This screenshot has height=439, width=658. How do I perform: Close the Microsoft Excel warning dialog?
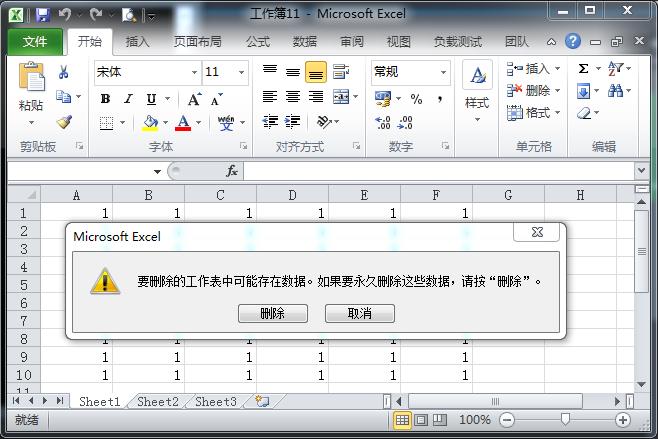(x=537, y=232)
